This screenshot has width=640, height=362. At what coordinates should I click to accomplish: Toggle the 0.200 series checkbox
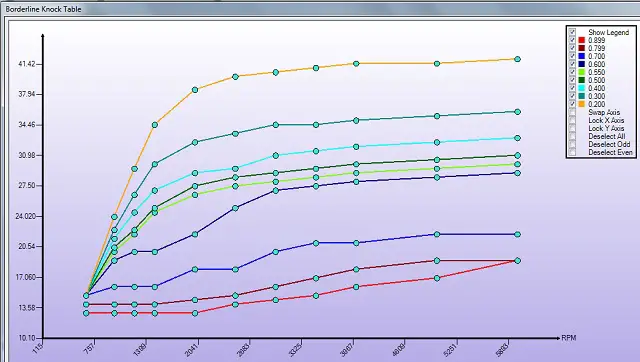pos(572,104)
